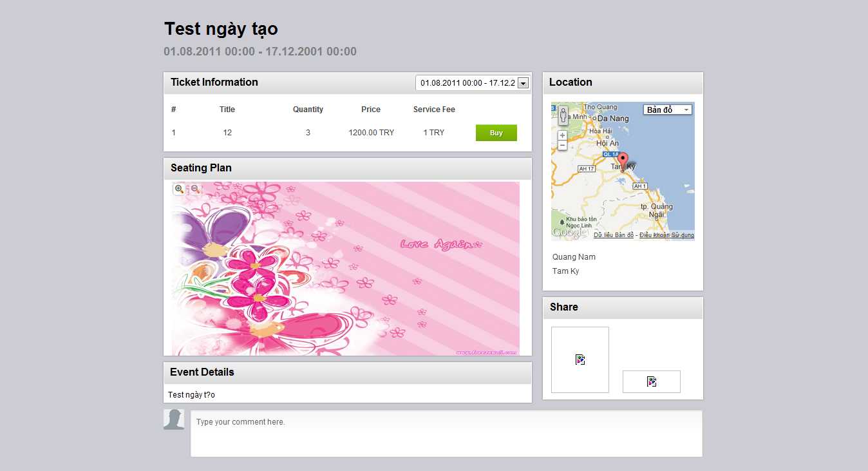Click the larger broken share image

(580, 360)
